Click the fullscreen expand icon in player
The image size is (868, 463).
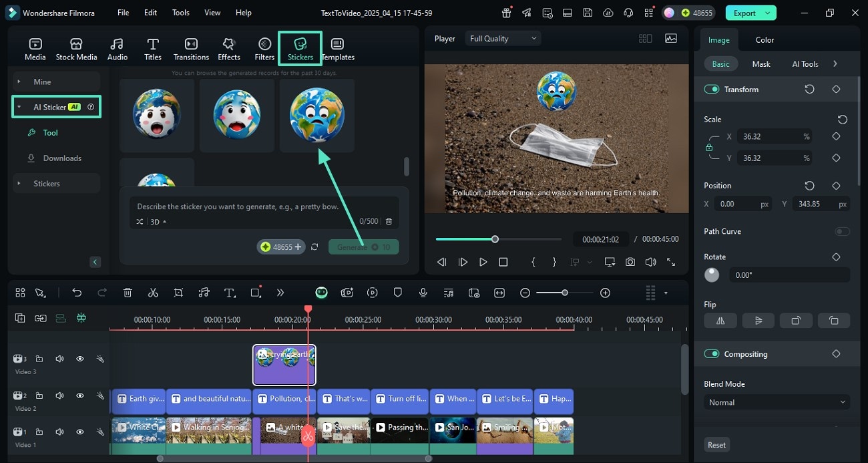tap(671, 263)
